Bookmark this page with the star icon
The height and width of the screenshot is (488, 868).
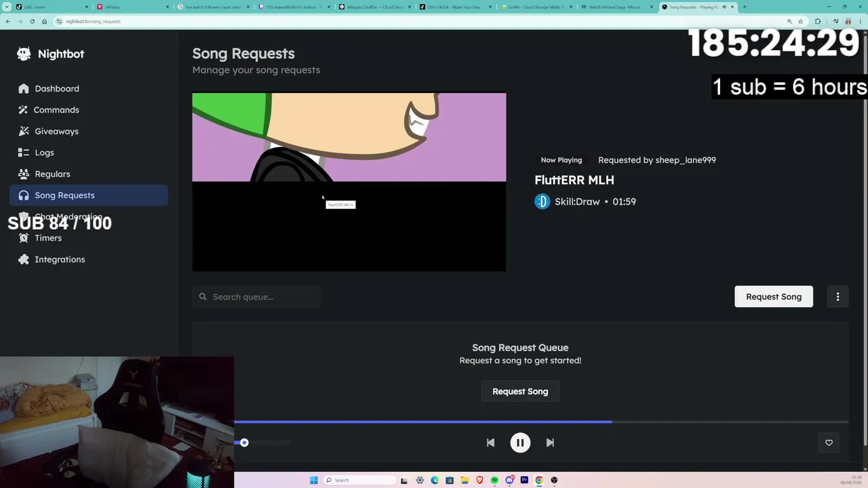point(800,21)
